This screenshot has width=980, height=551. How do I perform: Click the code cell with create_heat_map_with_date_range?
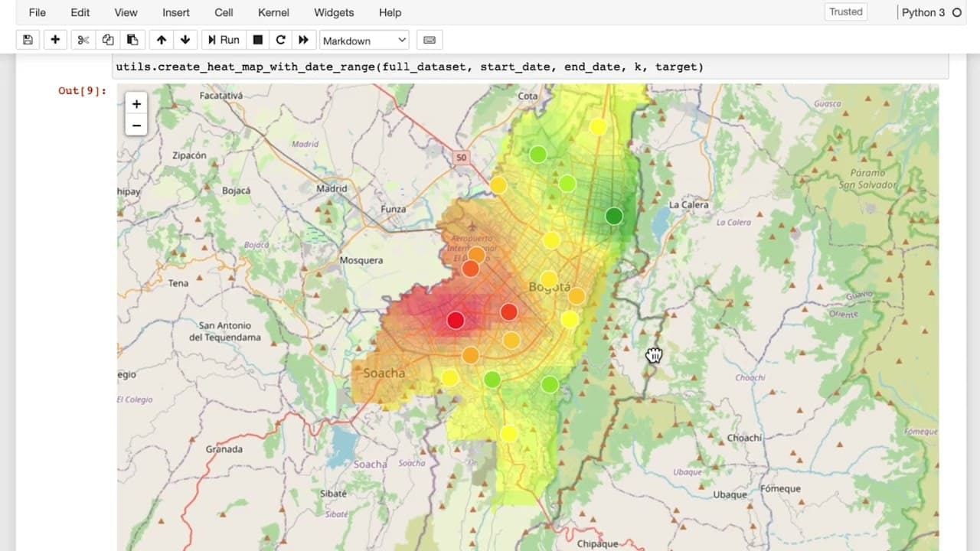(x=531, y=67)
